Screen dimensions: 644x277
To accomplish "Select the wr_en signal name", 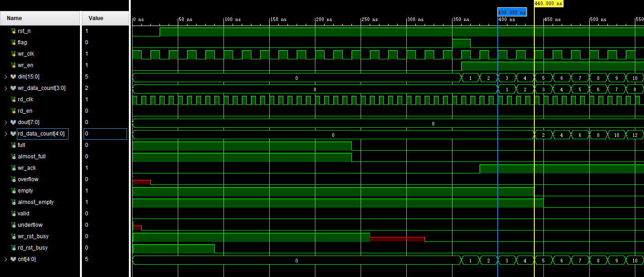I will pyautogui.click(x=25, y=65).
